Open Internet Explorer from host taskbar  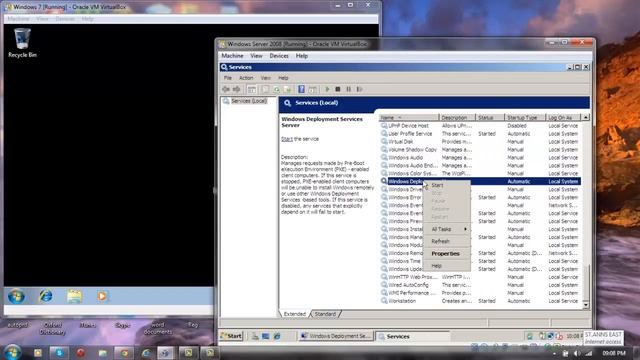coord(146,353)
